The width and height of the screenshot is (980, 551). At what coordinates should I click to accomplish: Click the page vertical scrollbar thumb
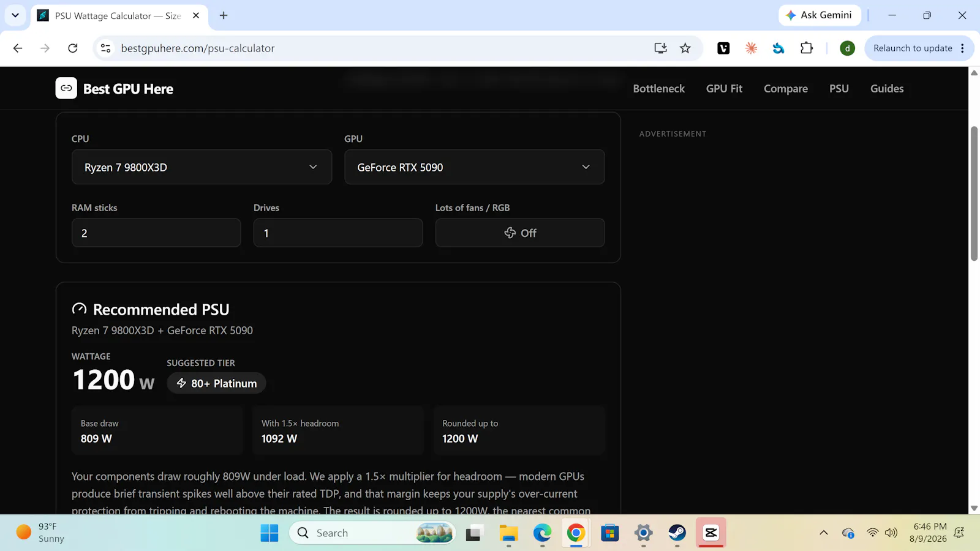point(974,193)
